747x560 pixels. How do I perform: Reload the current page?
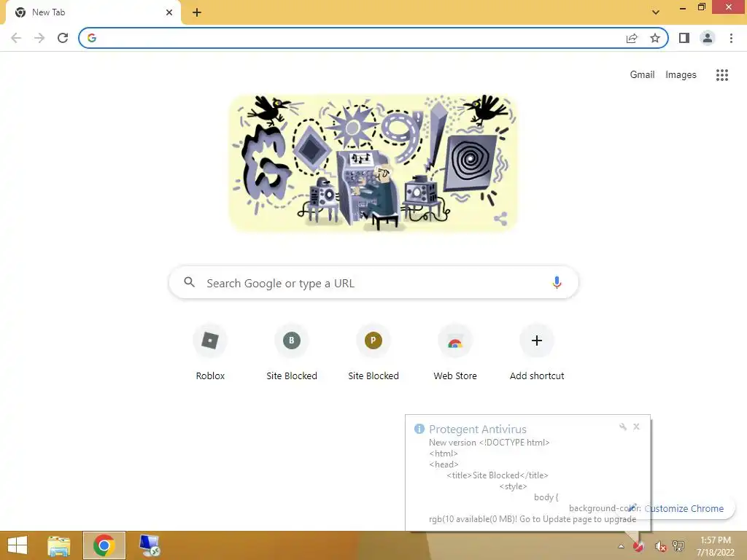coord(63,38)
